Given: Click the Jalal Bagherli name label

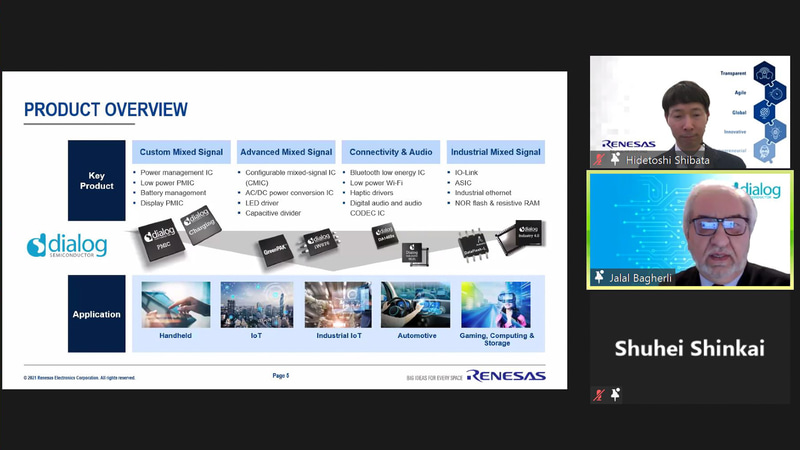Looking at the screenshot, I should click(641, 278).
